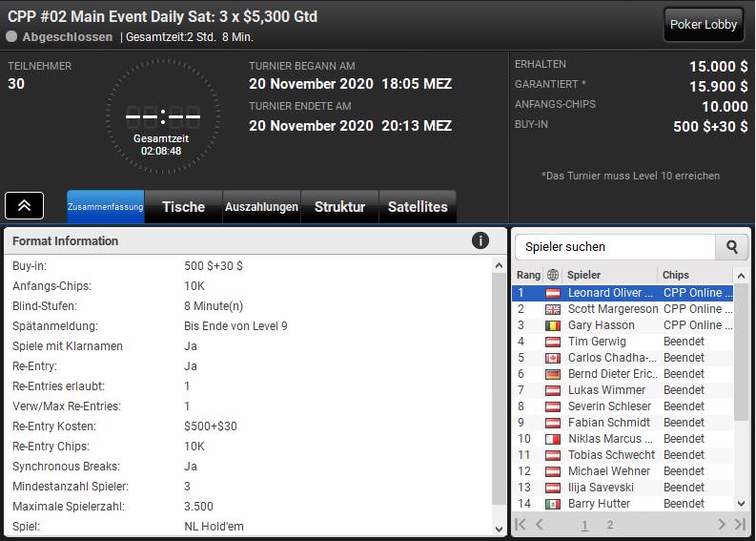Click the player list scrollbar up arrow
The width and height of the screenshot is (756, 541).
point(741,276)
